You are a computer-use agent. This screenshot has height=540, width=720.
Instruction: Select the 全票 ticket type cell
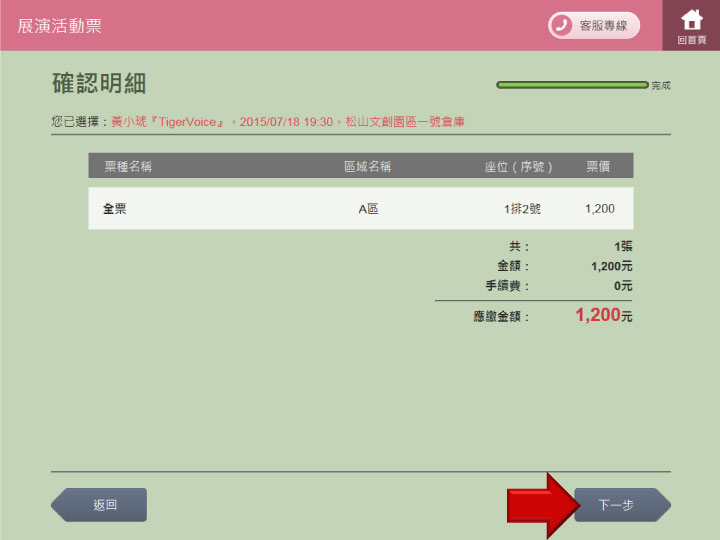[115, 209]
